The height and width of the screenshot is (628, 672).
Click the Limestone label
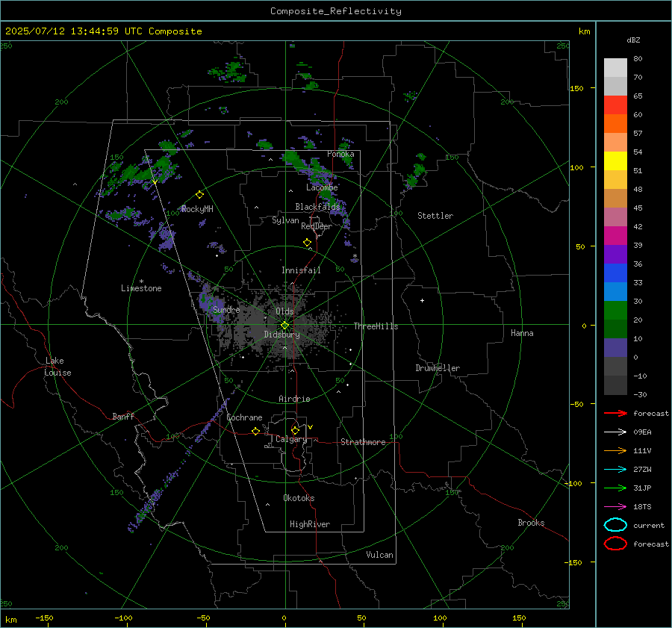141,288
